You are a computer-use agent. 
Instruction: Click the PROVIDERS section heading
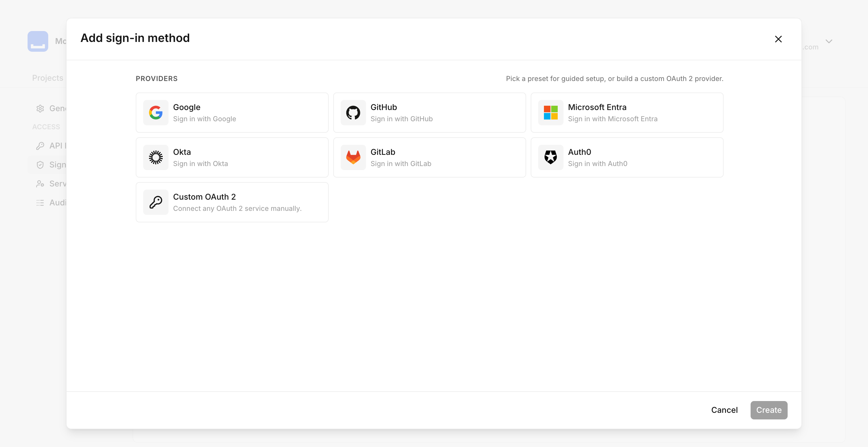[157, 79]
